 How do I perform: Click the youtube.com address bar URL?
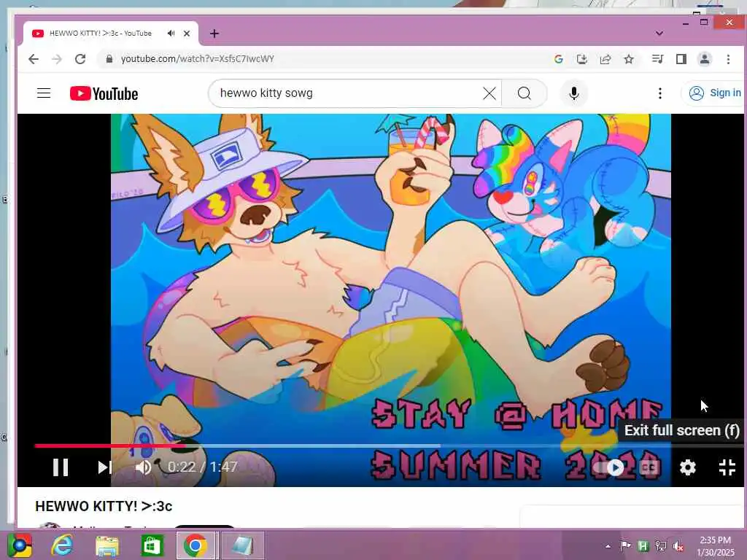pos(197,59)
